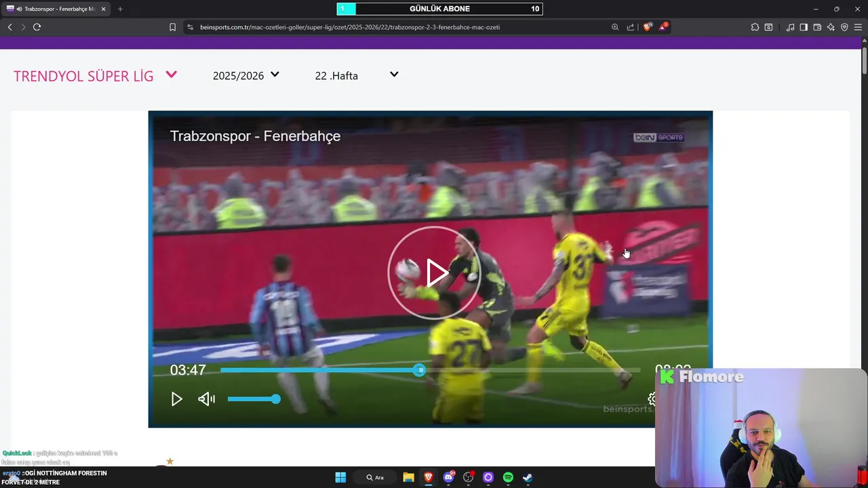Open a new browser tab

(120, 9)
